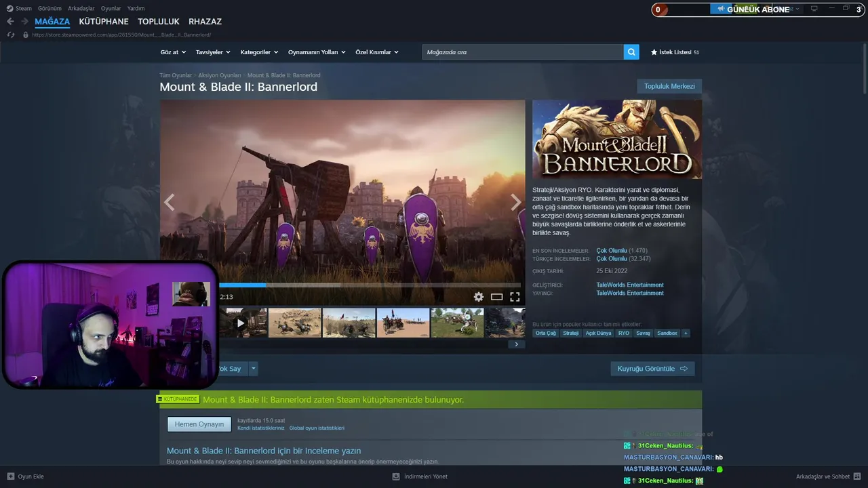The width and height of the screenshot is (868, 488).
Task: Switch to the KÜTÜPHANE tab
Action: coord(104,22)
